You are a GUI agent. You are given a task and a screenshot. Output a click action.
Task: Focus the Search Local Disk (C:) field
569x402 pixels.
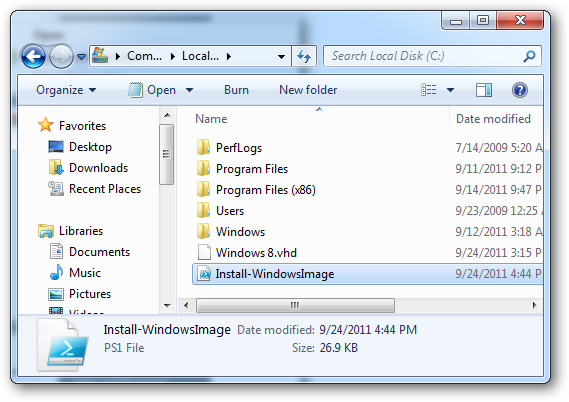432,56
